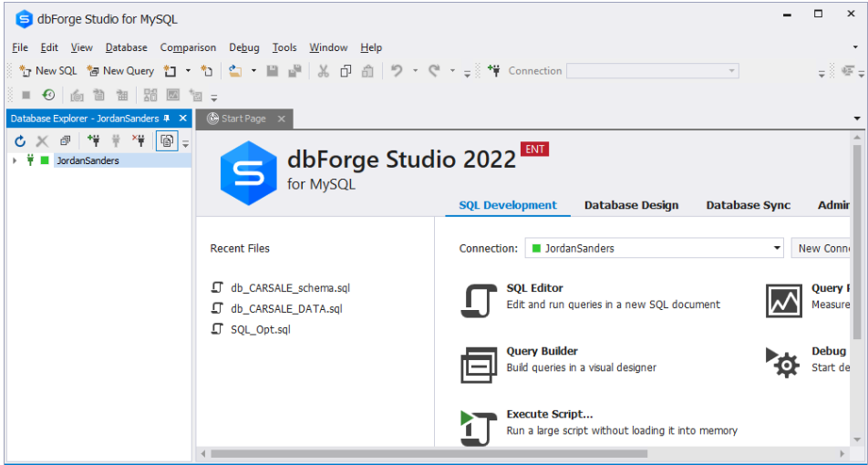
Task: Click the Save All icon
Action: click(x=295, y=71)
